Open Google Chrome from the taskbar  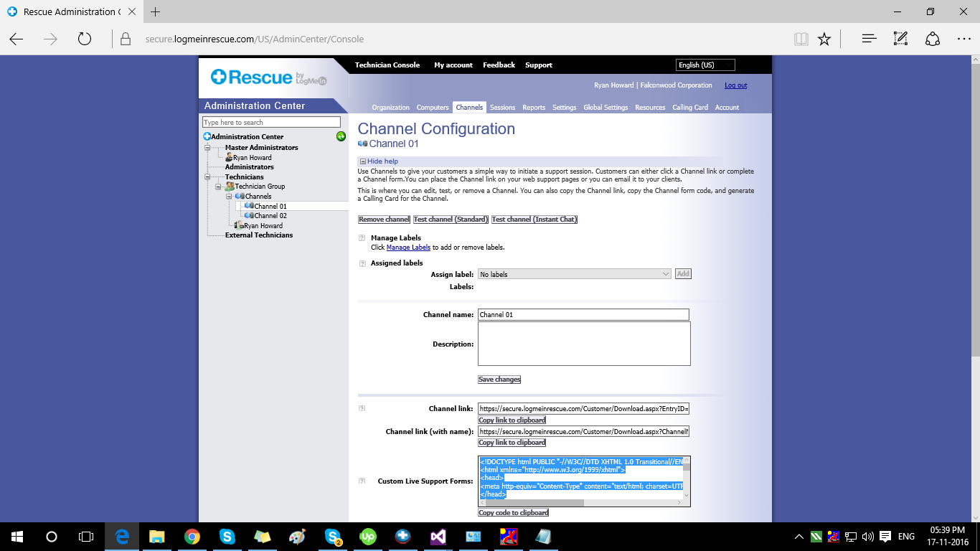pyautogui.click(x=192, y=536)
